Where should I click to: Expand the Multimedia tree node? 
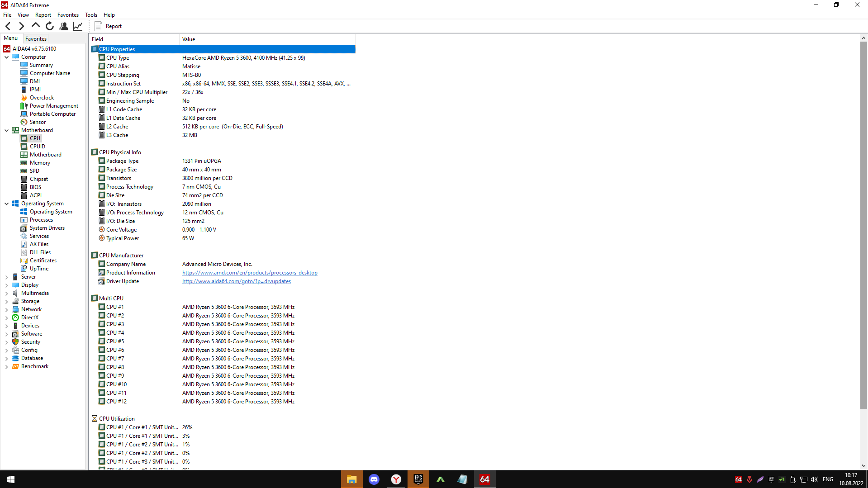click(x=7, y=293)
